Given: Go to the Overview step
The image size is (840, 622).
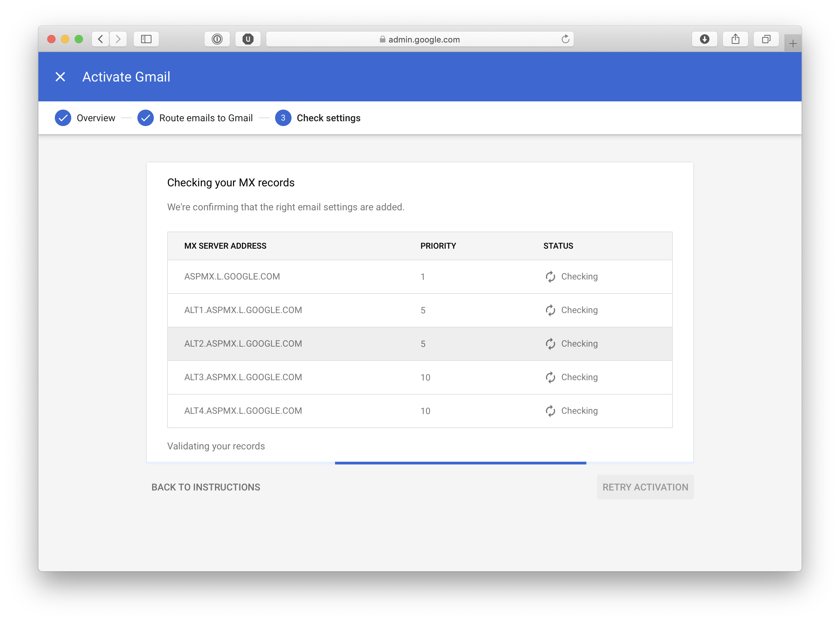Looking at the screenshot, I should [x=85, y=118].
